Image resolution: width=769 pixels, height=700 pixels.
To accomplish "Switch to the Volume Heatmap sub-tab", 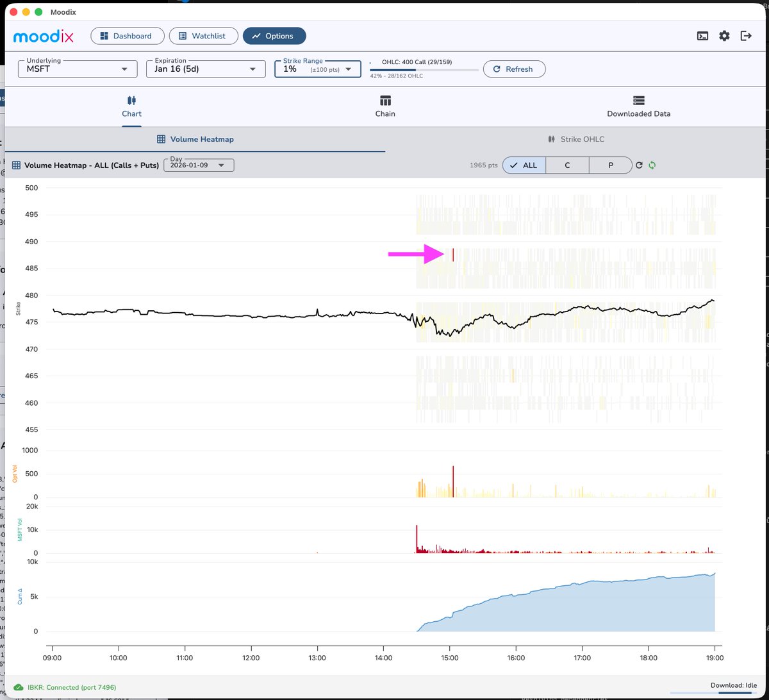I will 195,139.
